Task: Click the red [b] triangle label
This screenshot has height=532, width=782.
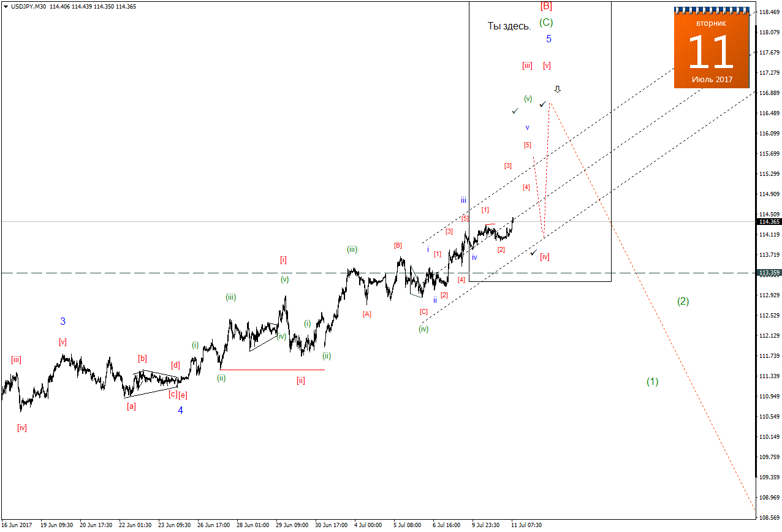Action: tap(142, 359)
